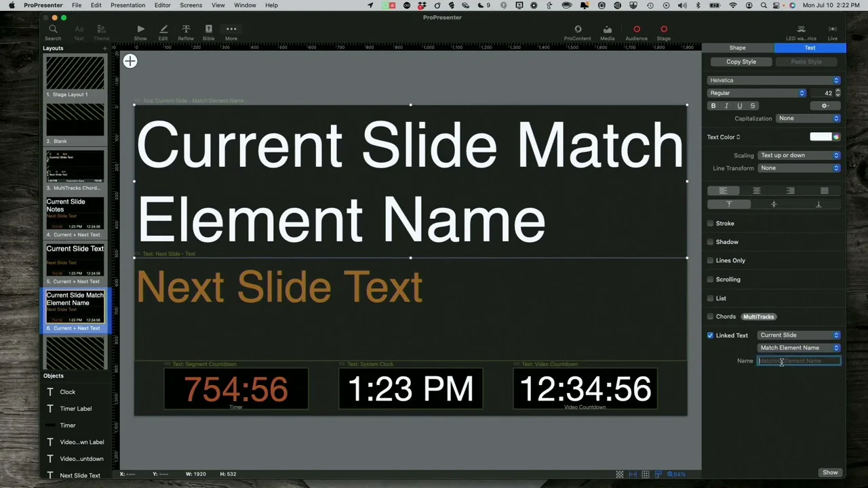Image resolution: width=868 pixels, height=488 pixels.
Task: Apply bold text formatting
Action: pos(713,106)
